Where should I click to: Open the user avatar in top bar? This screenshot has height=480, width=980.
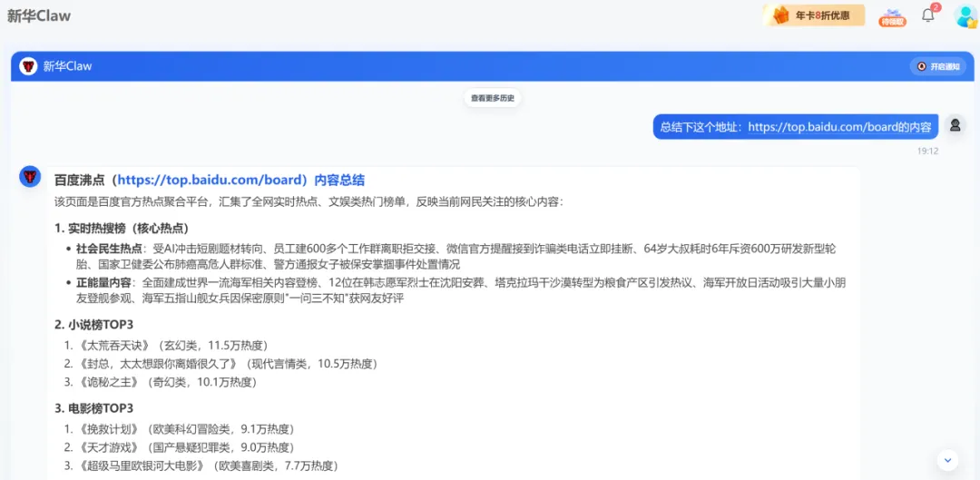[x=965, y=15]
